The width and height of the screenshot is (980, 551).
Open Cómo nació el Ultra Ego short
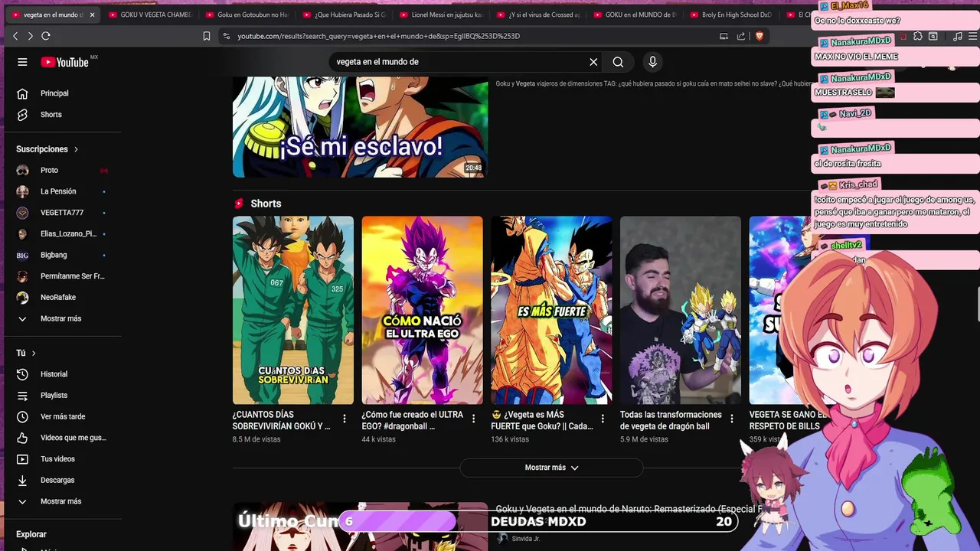tap(423, 310)
